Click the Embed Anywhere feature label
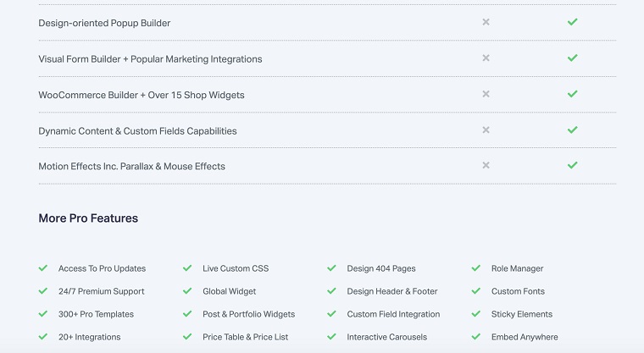Screen dimensions: 644x353 click(525, 337)
